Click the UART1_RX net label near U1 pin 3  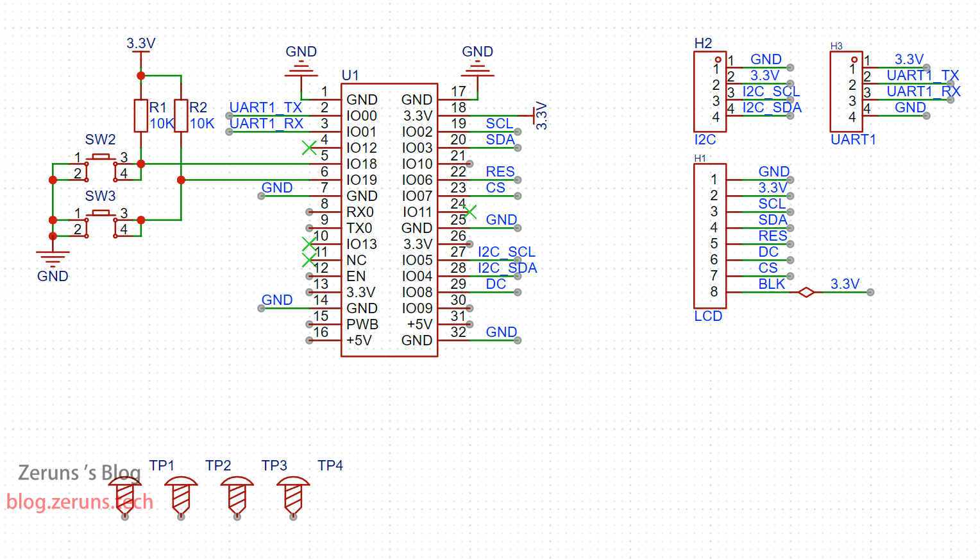point(266,123)
